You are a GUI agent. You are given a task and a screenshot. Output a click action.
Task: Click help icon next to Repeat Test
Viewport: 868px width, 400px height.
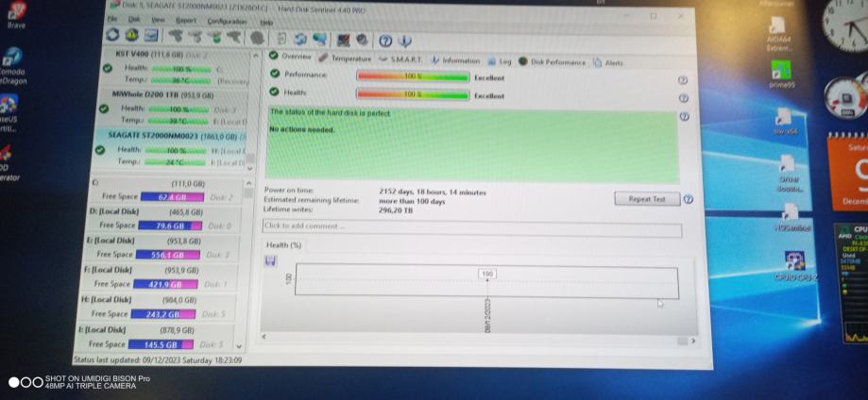tap(689, 199)
